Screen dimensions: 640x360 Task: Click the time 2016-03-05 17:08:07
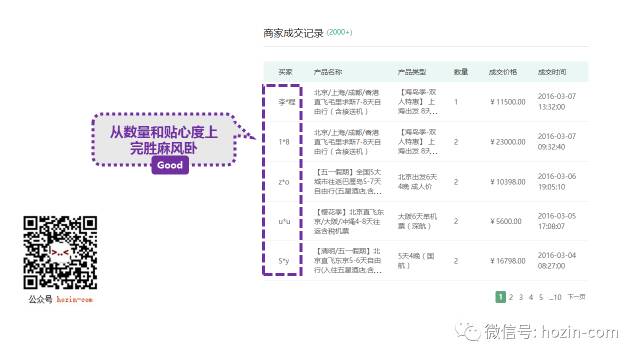pos(557,221)
